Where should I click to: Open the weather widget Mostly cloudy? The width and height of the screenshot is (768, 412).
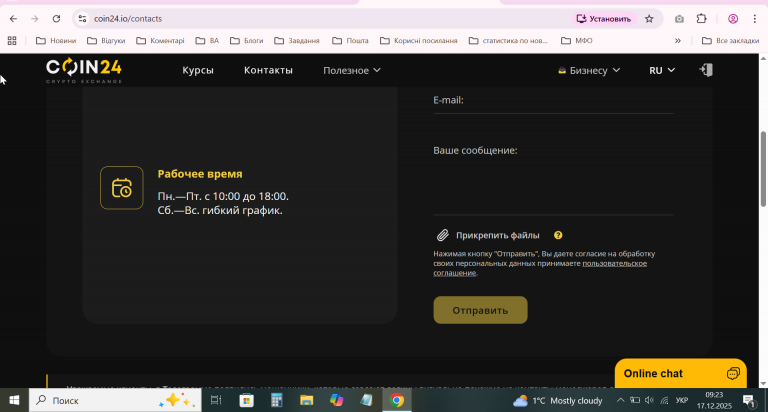point(557,401)
